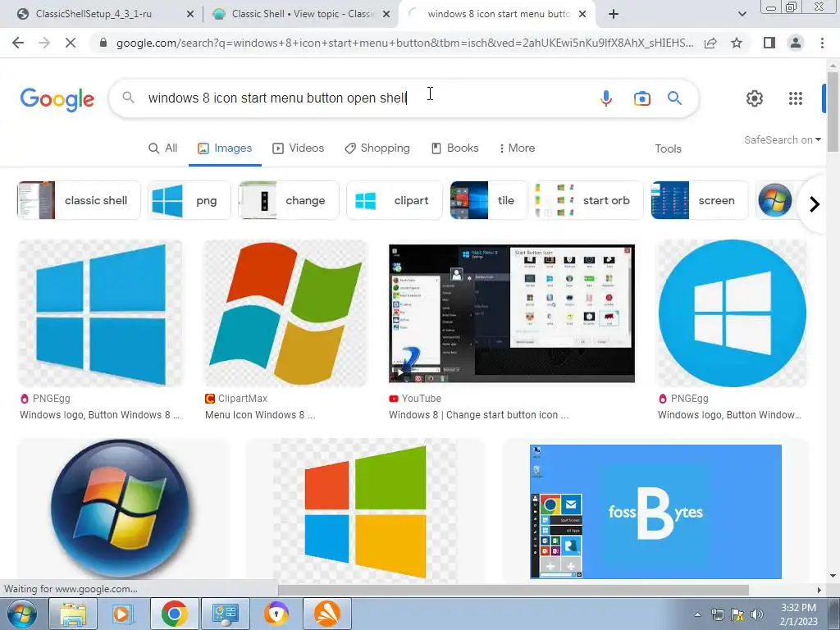This screenshot has height=630, width=840.
Task: Open YouTube change start button thumbnail
Action: pyautogui.click(x=512, y=313)
